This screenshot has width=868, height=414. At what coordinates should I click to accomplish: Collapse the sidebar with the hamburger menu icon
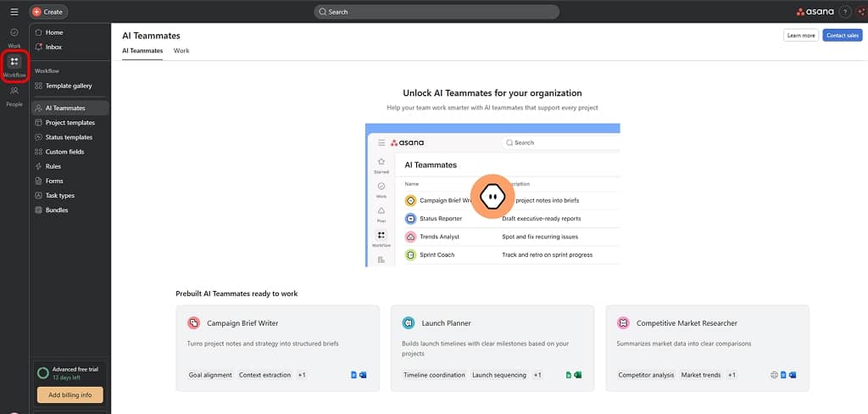[14, 12]
